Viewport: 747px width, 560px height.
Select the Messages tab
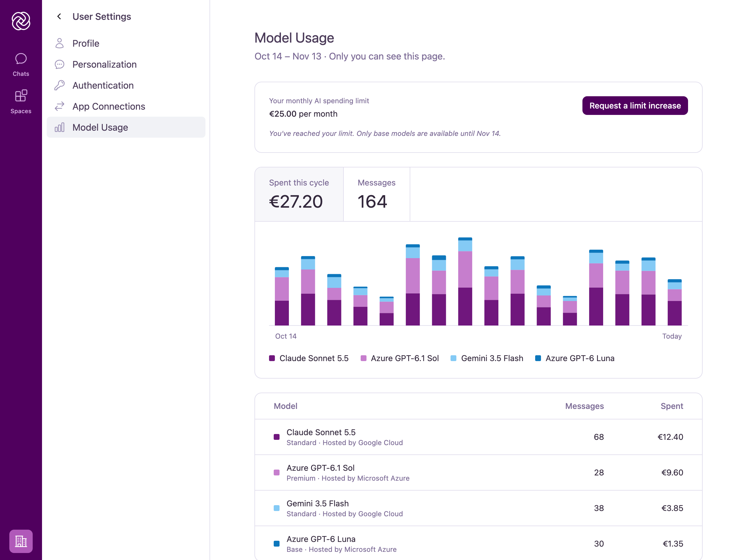click(x=376, y=195)
